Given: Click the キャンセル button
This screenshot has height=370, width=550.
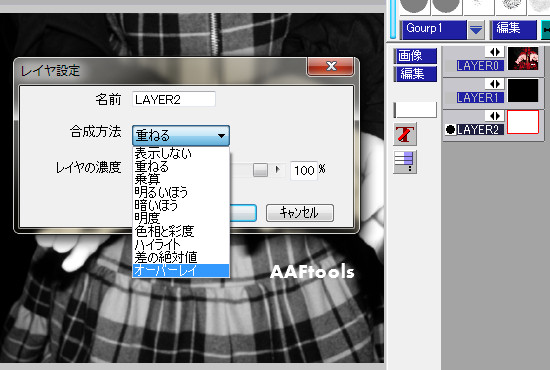Looking at the screenshot, I should pyautogui.click(x=300, y=213).
